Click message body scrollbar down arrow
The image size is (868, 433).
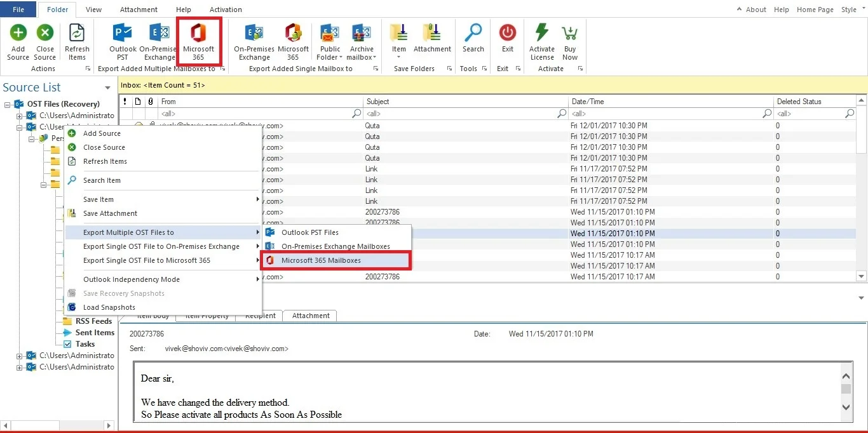click(x=846, y=407)
